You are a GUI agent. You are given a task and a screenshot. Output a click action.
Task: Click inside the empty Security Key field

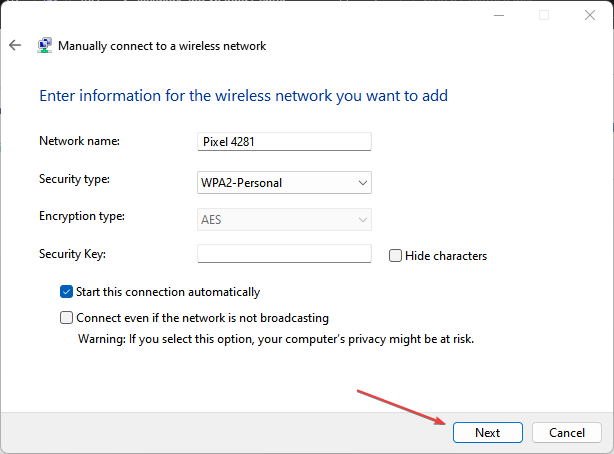(284, 254)
